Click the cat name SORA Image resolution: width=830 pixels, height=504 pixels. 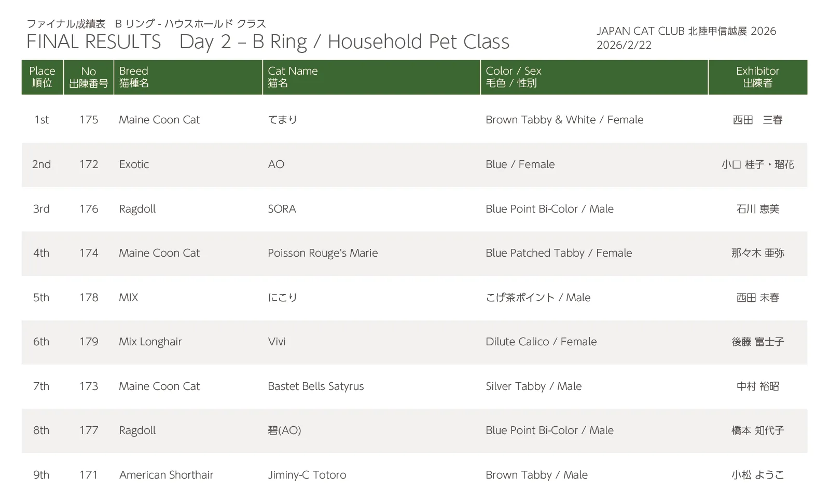(282, 209)
